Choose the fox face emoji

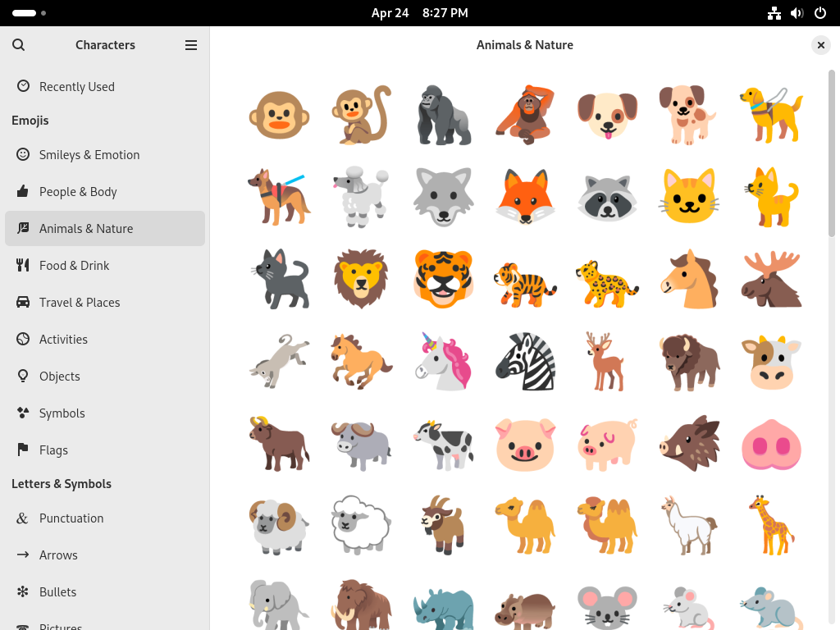525,197
